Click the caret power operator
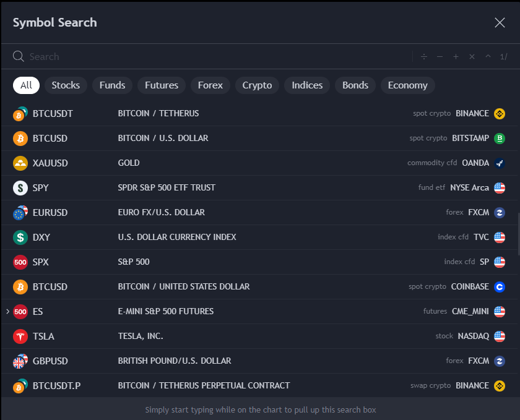 click(488, 57)
